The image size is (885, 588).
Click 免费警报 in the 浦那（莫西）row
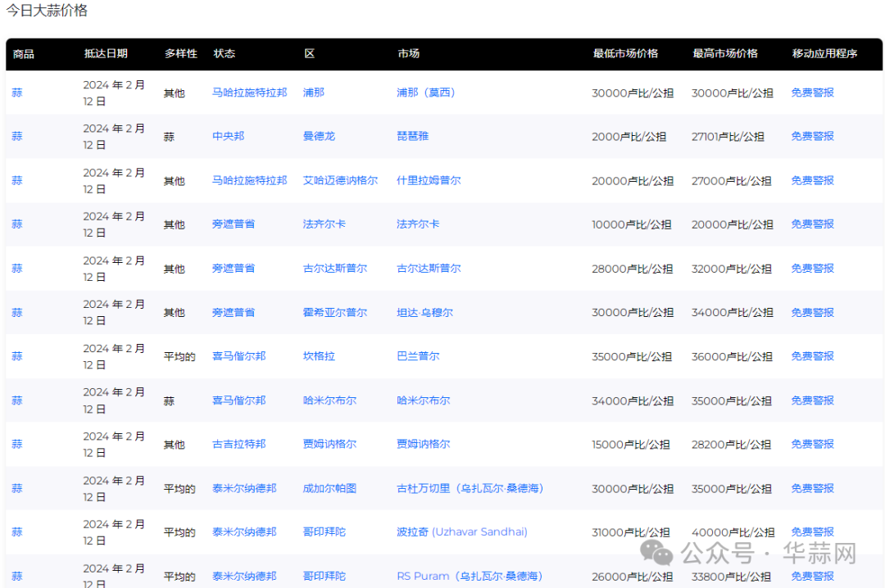tap(812, 93)
